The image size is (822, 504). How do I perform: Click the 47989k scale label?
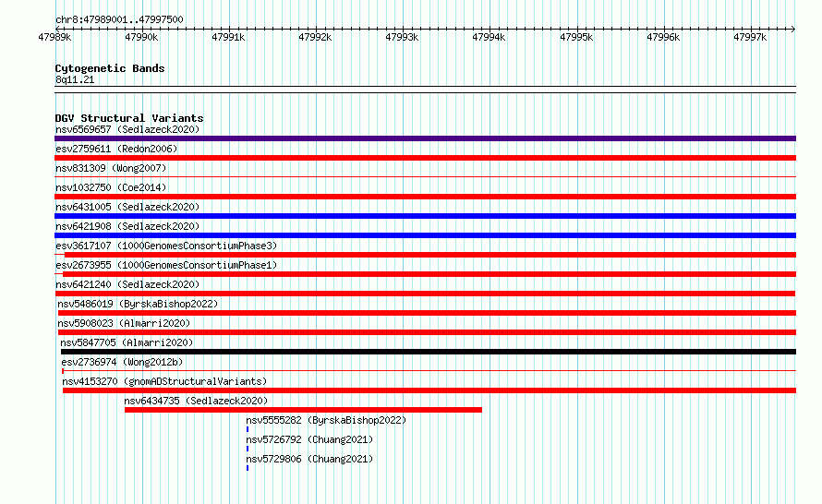[x=54, y=37]
